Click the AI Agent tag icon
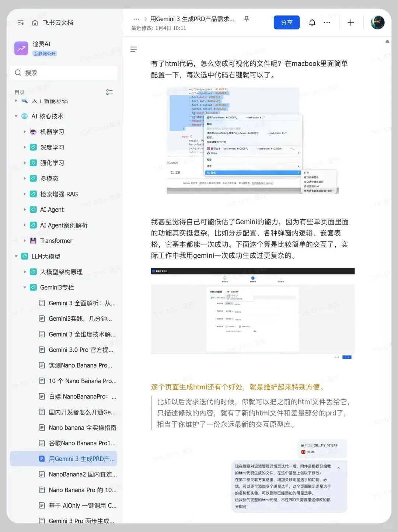The height and width of the screenshot is (532, 398). [33, 209]
